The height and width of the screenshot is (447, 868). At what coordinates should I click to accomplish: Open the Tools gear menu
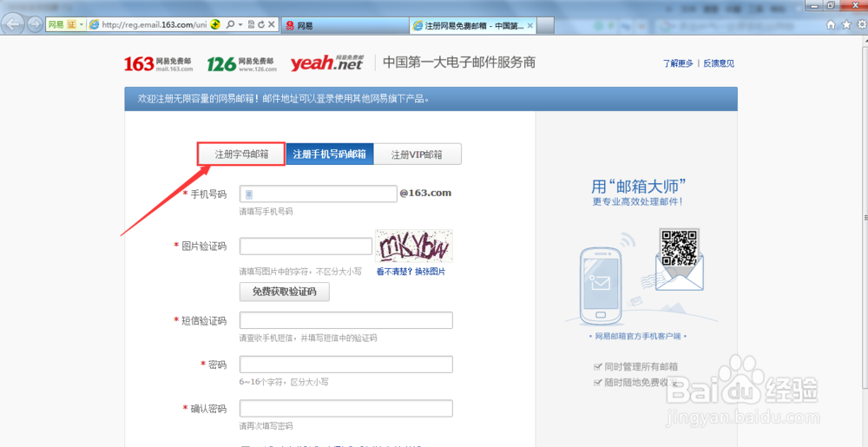coord(862,25)
